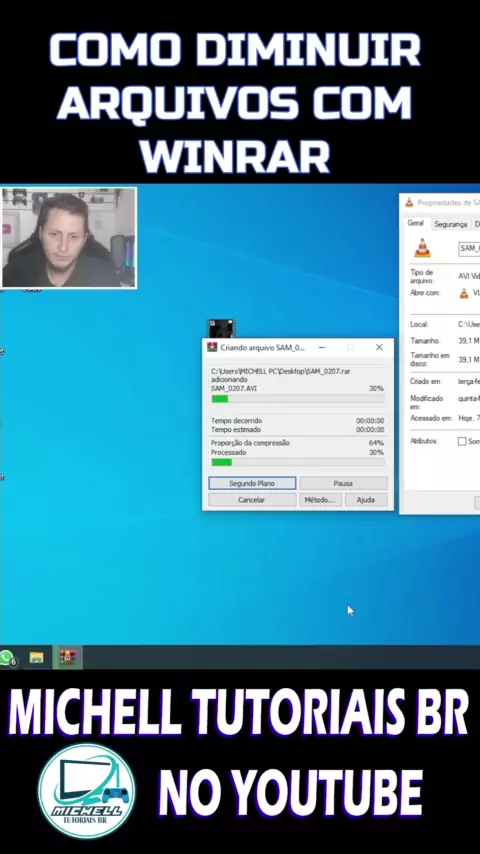Open the Método... compression settings
The width and height of the screenshot is (480, 854).
click(320, 499)
